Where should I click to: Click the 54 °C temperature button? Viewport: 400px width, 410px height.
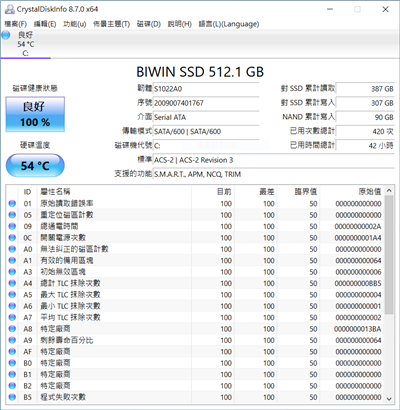pos(35,165)
